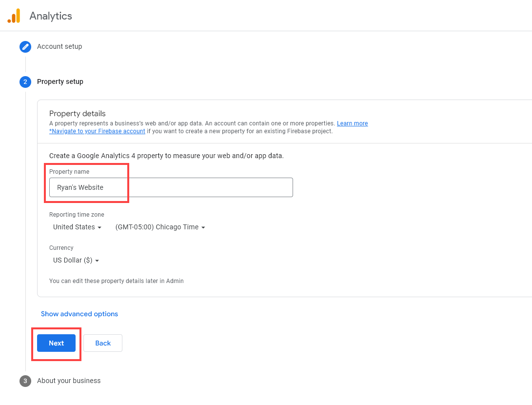Viewport: 532px width, 405px height.
Task: Go back using the Back button
Action: pos(102,343)
